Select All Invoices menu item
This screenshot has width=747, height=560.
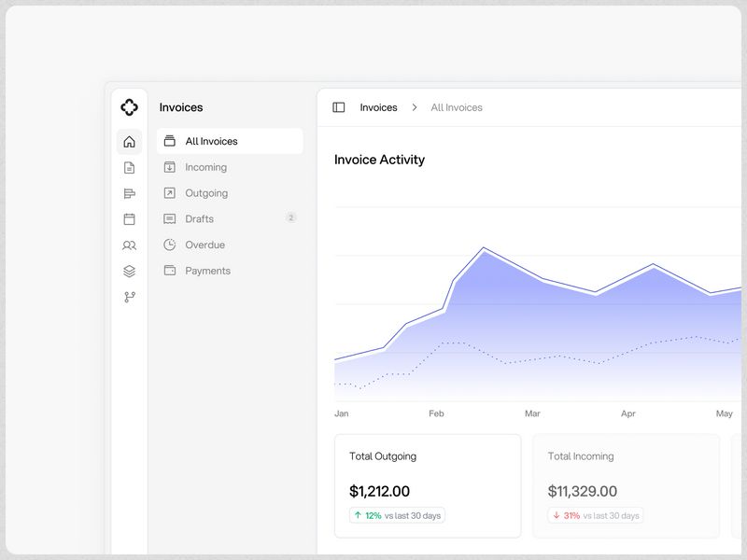click(230, 141)
